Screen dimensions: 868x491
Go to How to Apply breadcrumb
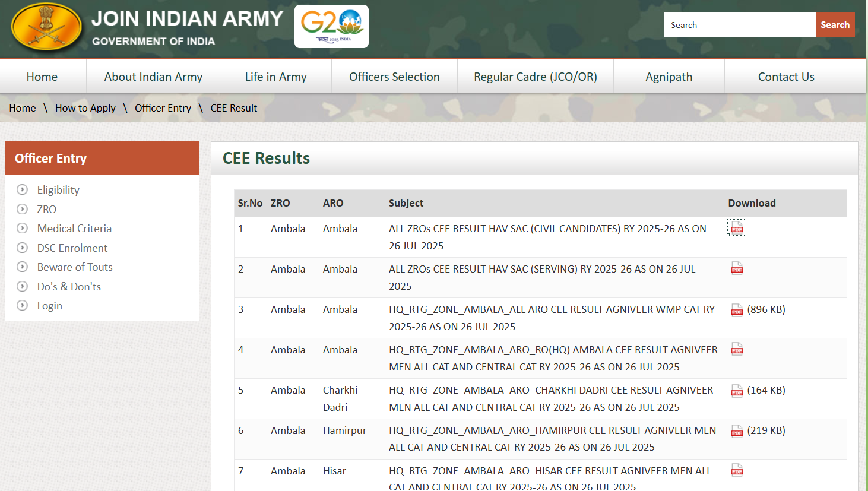tap(85, 108)
